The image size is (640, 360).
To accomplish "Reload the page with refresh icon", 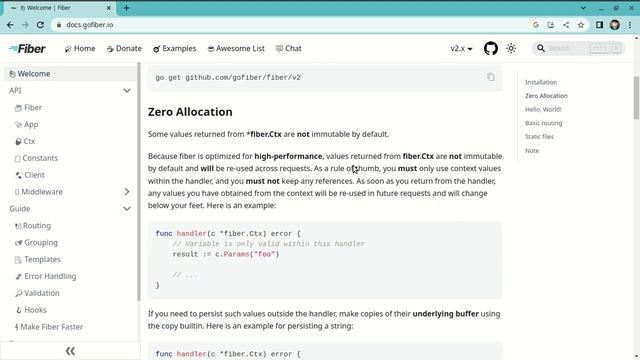I will [40, 25].
